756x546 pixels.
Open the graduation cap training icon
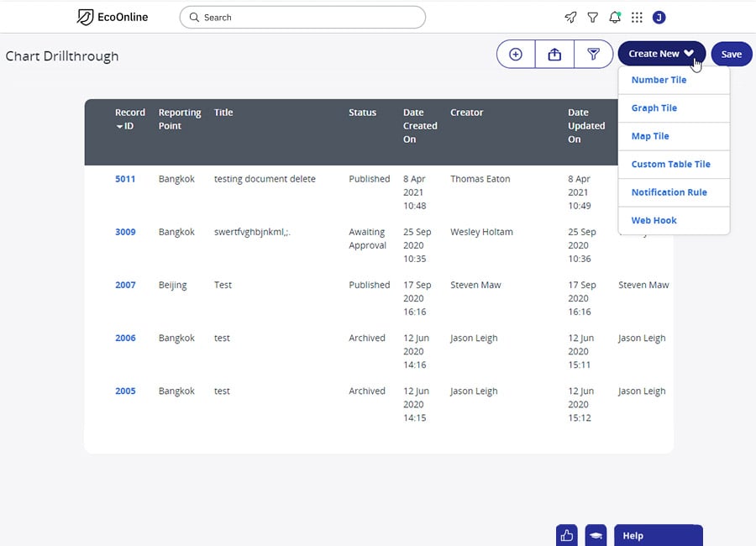pos(596,535)
